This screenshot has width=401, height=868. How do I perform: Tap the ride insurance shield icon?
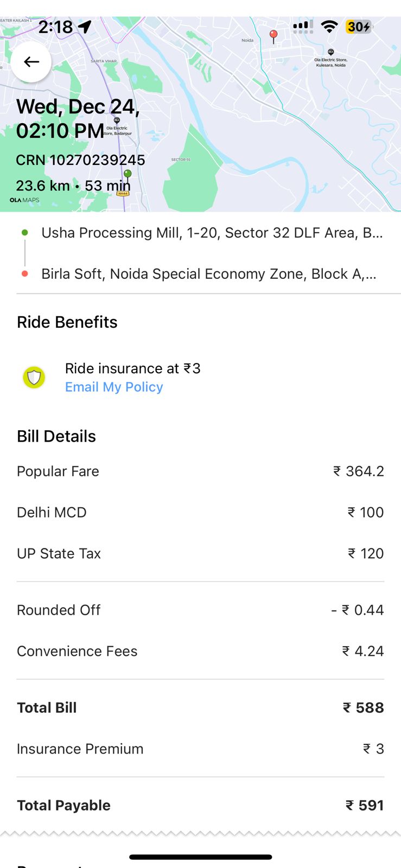point(34,377)
